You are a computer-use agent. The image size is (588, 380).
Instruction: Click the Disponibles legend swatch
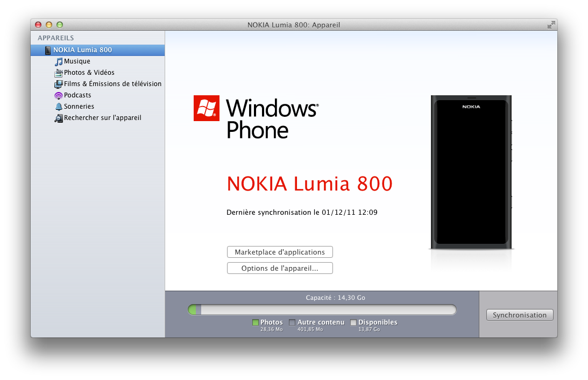click(x=353, y=322)
